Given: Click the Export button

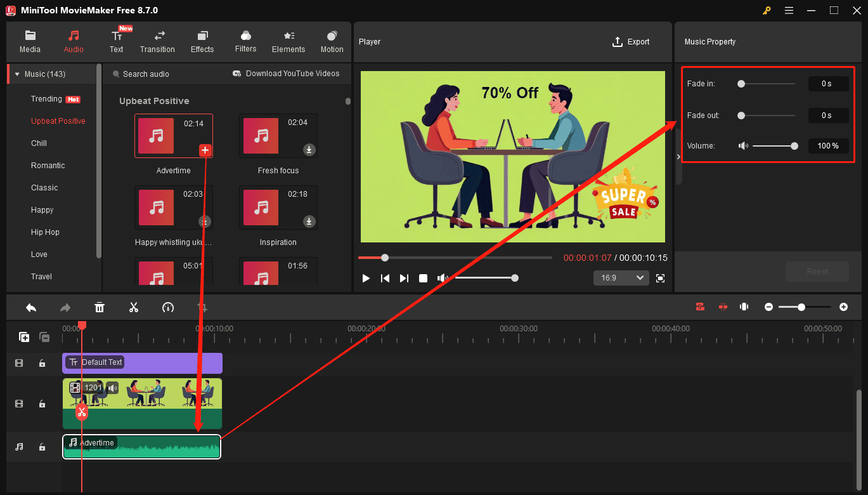Looking at the screenshot, I should point(631,42).
